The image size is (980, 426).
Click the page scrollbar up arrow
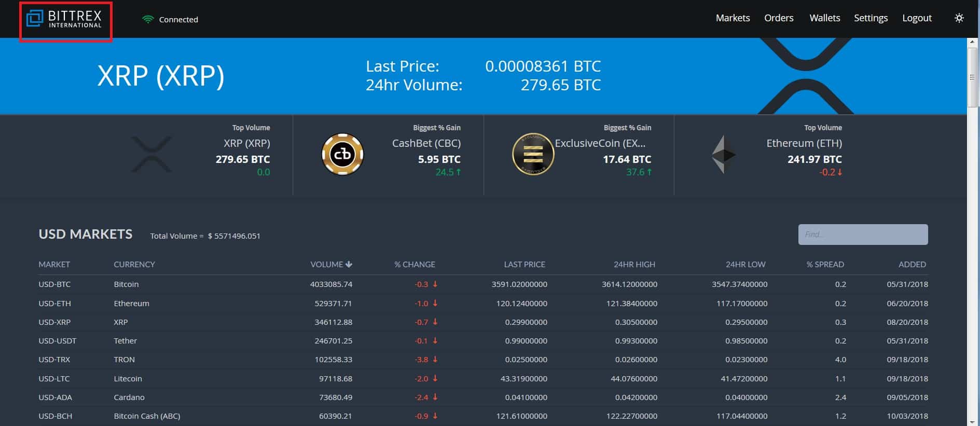[x=973, y=43]
